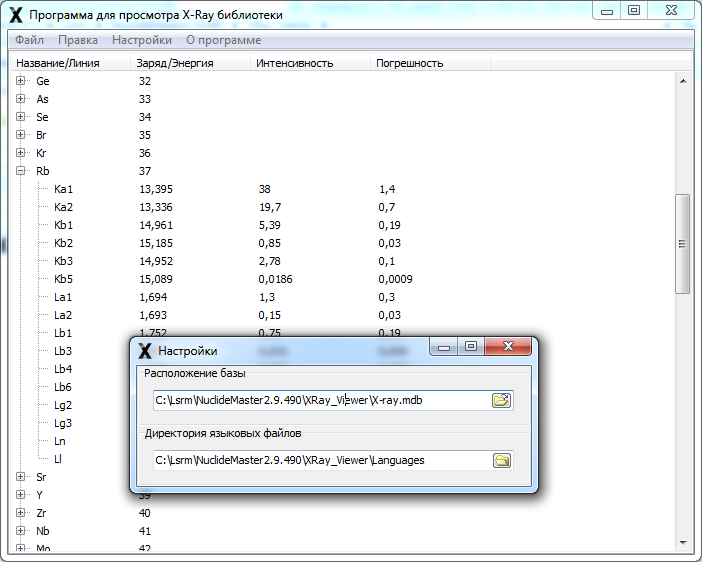
Task: Open the О программе menu
Action: click(x=223, y=40)
